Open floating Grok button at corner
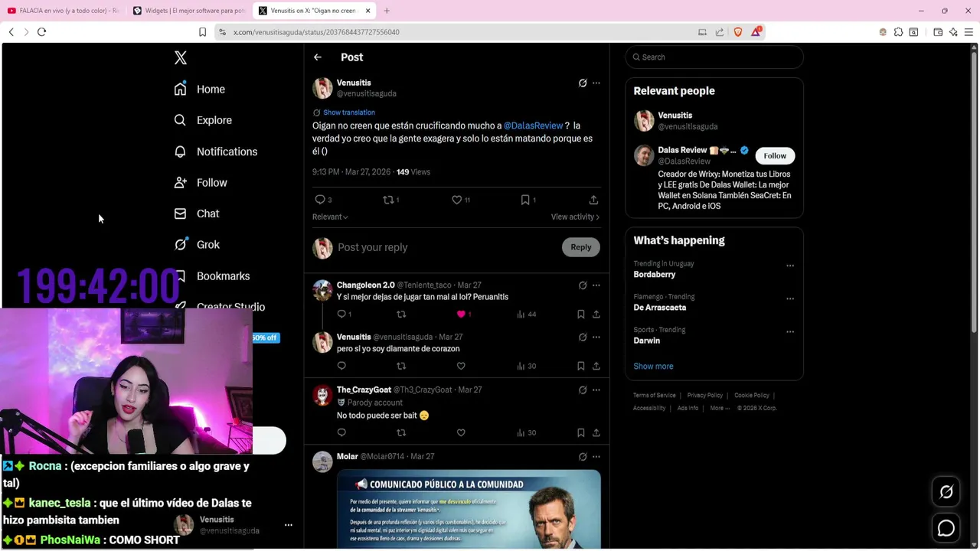Viewport: 980px width, 551px height. [946, 492]
